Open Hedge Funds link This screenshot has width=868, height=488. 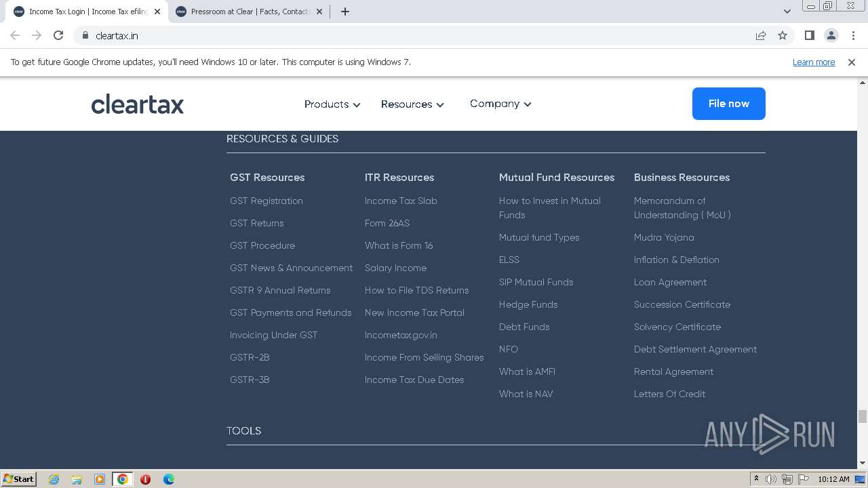click(x=528, y=304)
